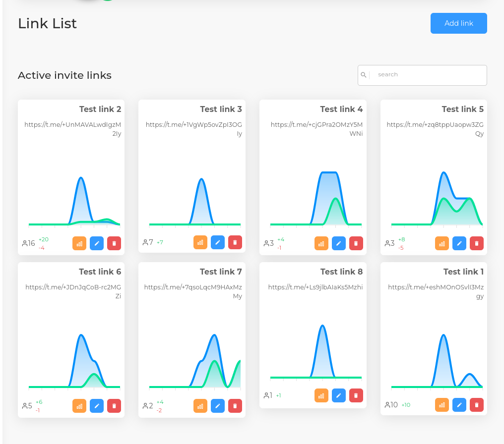Edit Test link 5
Image resolution: width=504 pixels, height=444 pixels.
point(459,243)
